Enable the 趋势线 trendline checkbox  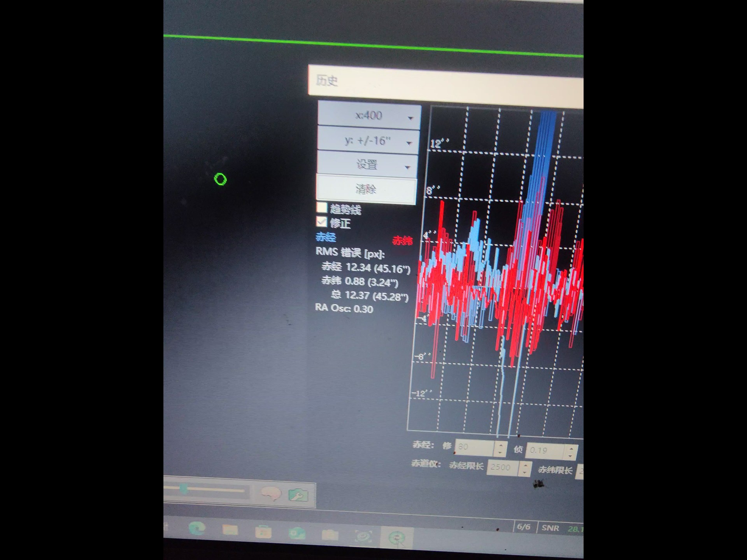click(322, 208)
